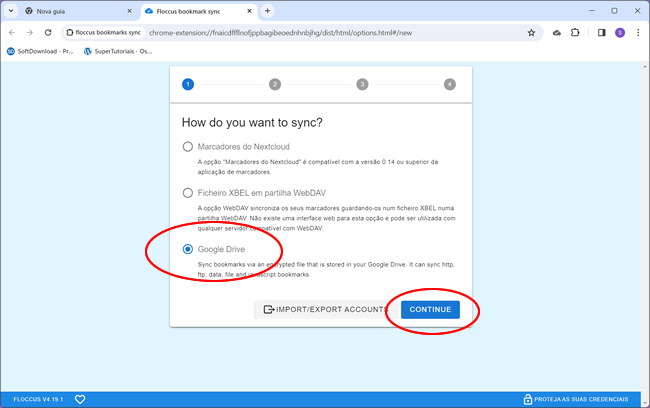650x408 pixels.
Task: Select the Google Drive sync option
Action: (187, 249)
